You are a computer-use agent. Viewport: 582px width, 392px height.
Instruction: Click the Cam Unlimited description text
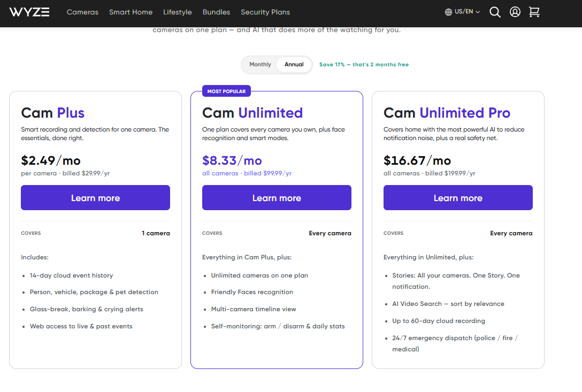point(273,134)
